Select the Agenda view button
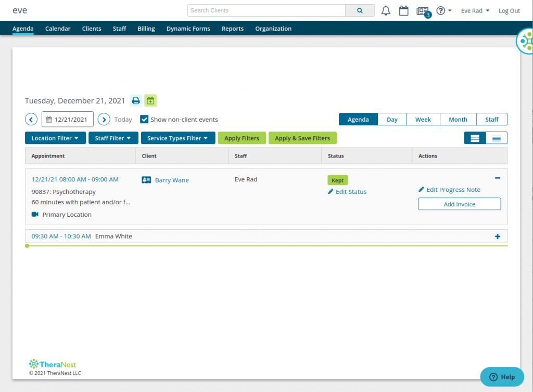Screen dimensions: 533x392 coord(358,120)
